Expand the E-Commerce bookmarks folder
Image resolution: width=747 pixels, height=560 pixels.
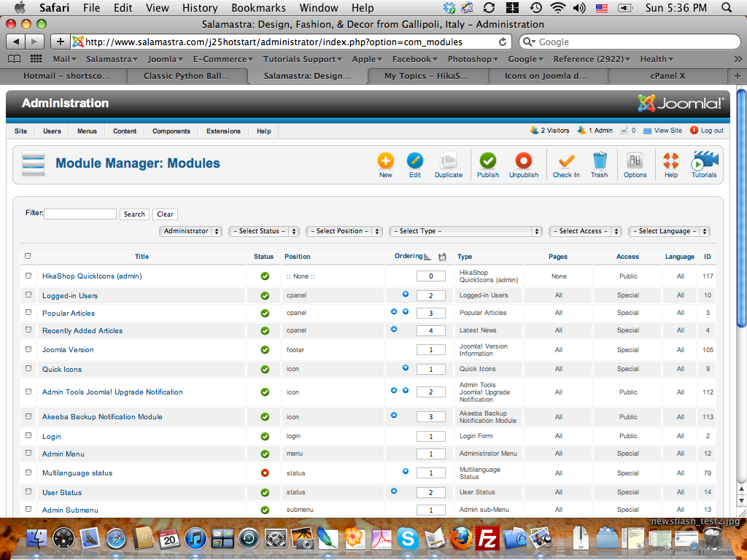pos(222,59)
